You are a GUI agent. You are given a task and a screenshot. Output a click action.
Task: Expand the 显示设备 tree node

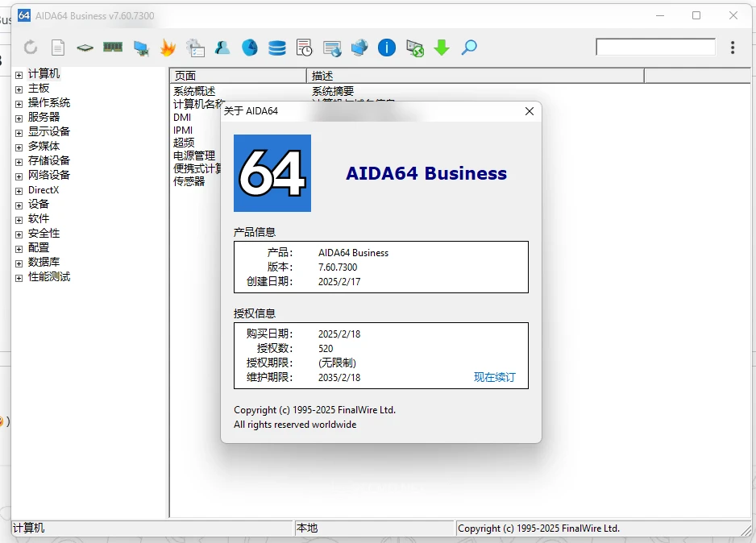(x=19, y=133)
